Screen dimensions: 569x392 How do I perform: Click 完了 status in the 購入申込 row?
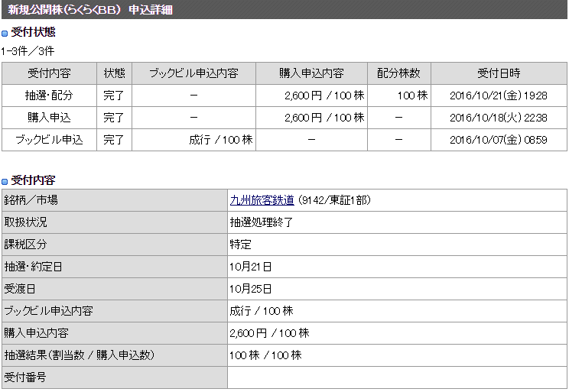(114, 118)
